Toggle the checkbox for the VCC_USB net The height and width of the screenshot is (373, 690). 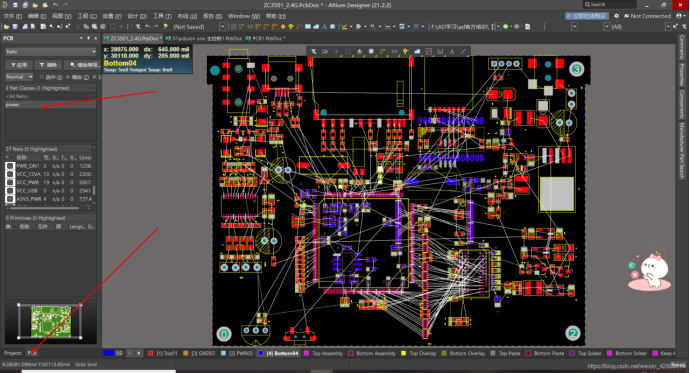(10, 190)
